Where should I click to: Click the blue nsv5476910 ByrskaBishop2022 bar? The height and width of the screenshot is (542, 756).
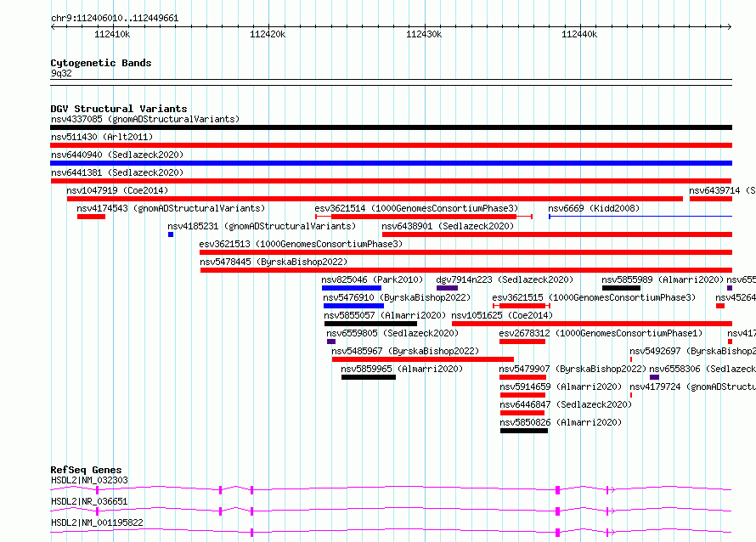(x=353, y=306)
